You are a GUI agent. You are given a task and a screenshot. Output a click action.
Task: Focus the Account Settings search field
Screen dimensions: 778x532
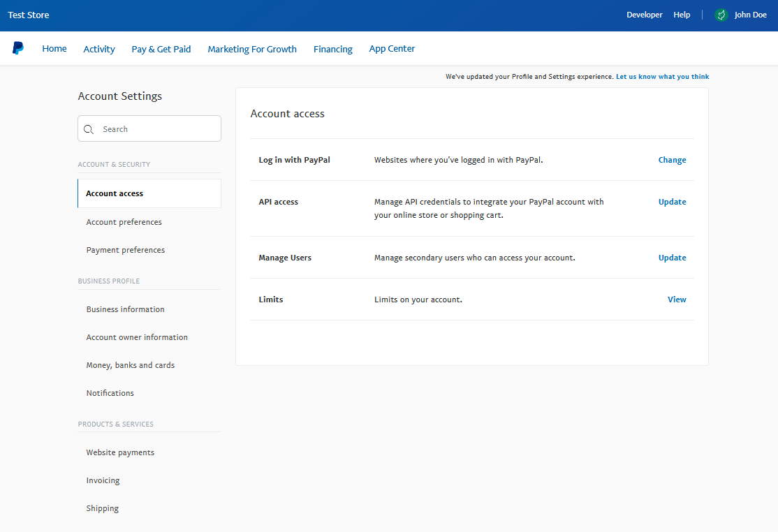[149, 129]
